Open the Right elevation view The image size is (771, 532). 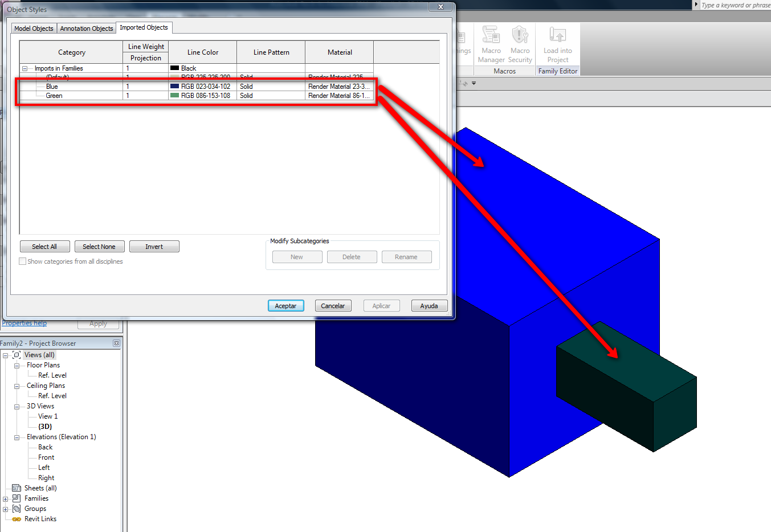tap(46, 478)
